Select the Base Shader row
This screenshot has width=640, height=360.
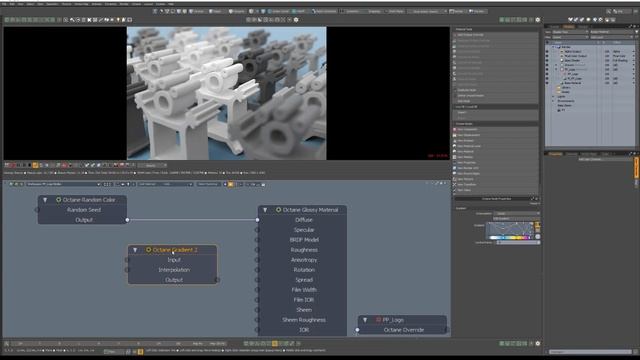(591, 60)
